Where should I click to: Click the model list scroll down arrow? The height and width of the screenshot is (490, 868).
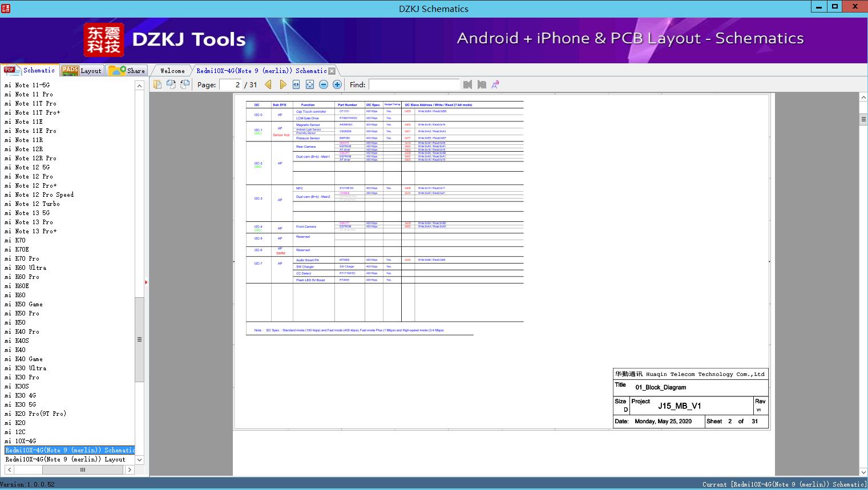tap(139, 460)
